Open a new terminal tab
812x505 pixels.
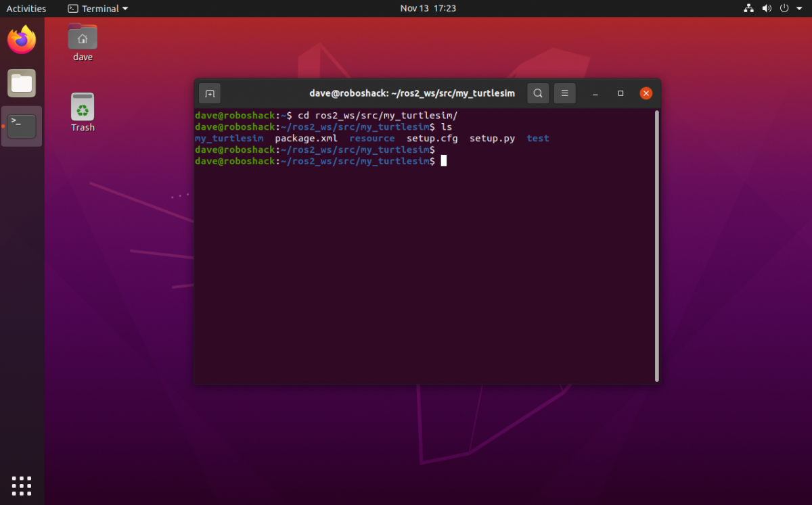(209, 93)
